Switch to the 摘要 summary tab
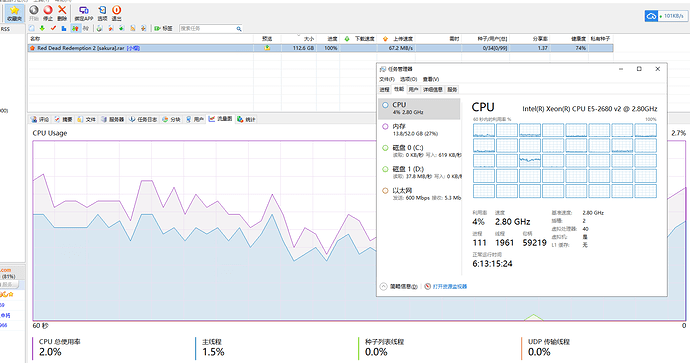Image resolution: width=690 pixels, height=363 pixels. (x=63, y=119)
